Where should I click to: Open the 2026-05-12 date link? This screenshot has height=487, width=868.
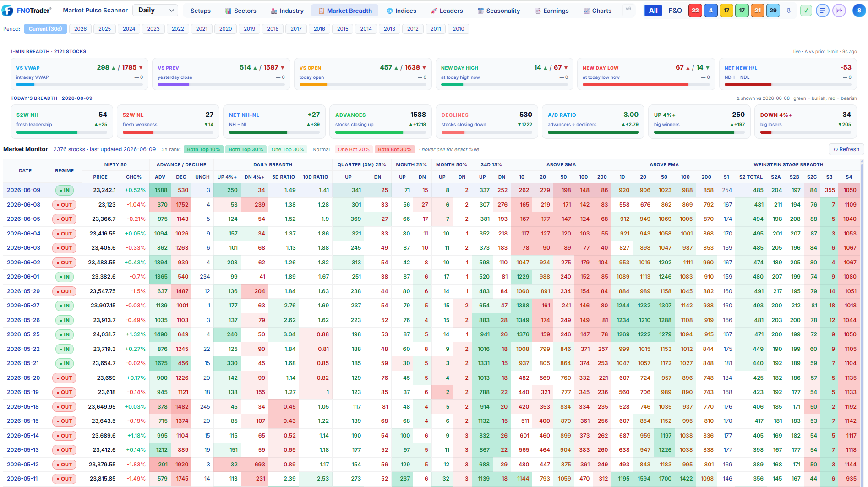point(23,465)
